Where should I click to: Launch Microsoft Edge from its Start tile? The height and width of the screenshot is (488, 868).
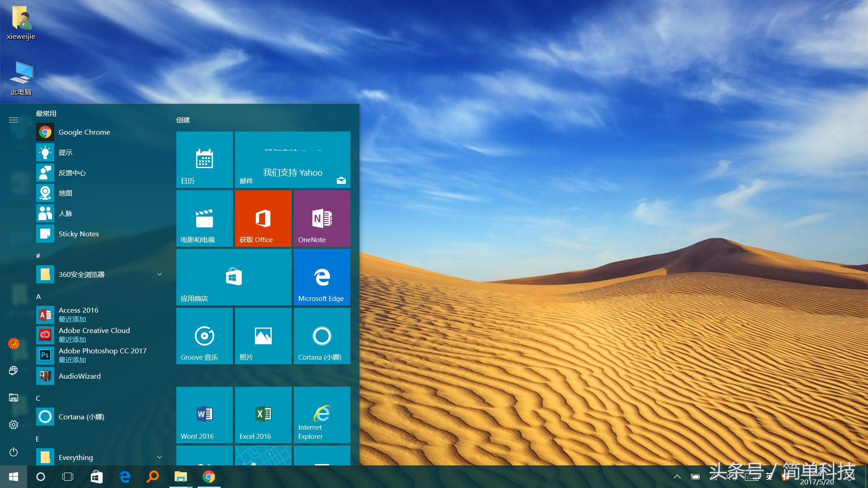click(321, 277)
